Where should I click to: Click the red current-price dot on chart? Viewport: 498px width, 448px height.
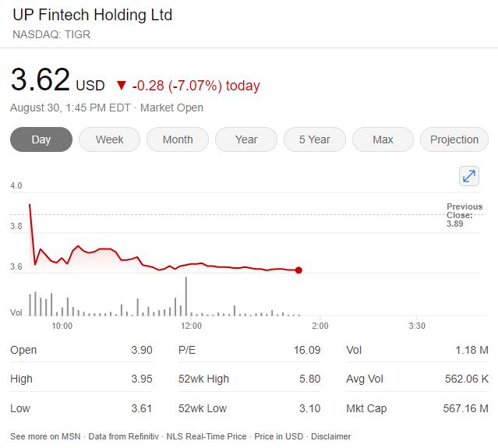(298, 270)
